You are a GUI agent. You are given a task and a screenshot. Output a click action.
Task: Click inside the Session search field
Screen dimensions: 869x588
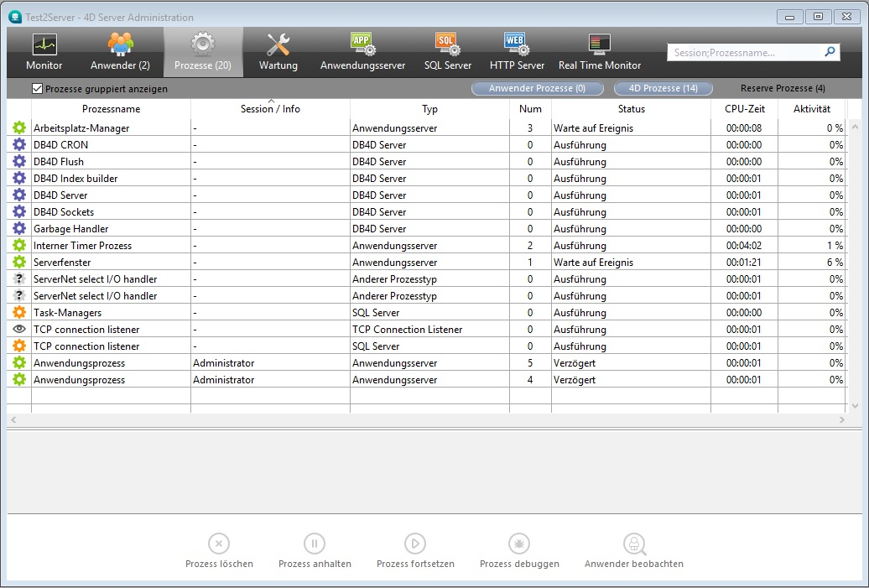pos(742,52)
